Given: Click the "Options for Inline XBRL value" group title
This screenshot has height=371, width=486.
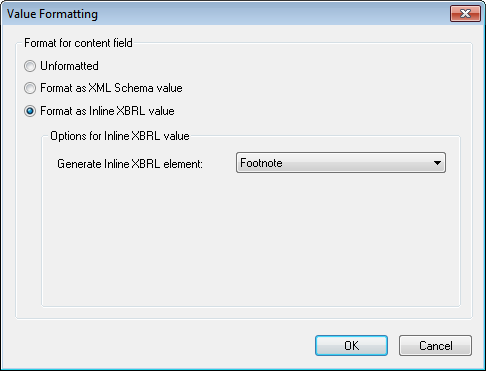Looking at the screenshot, I should [120, 136].
